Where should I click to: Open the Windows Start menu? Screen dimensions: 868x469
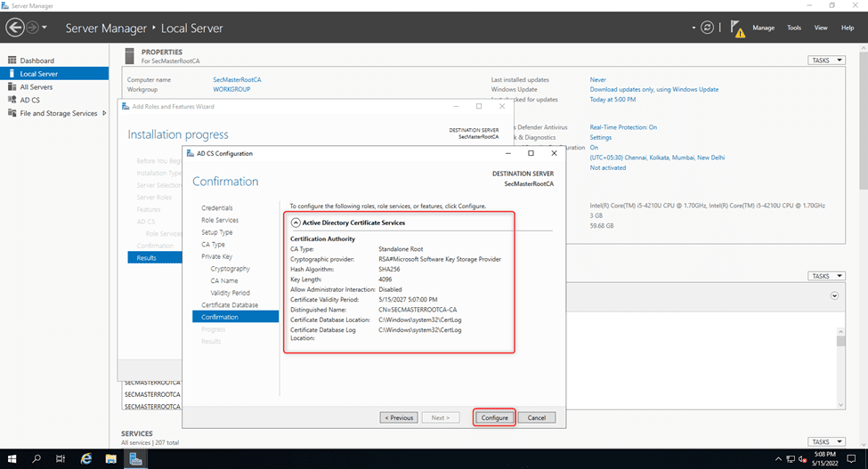[x=12, y=459]
